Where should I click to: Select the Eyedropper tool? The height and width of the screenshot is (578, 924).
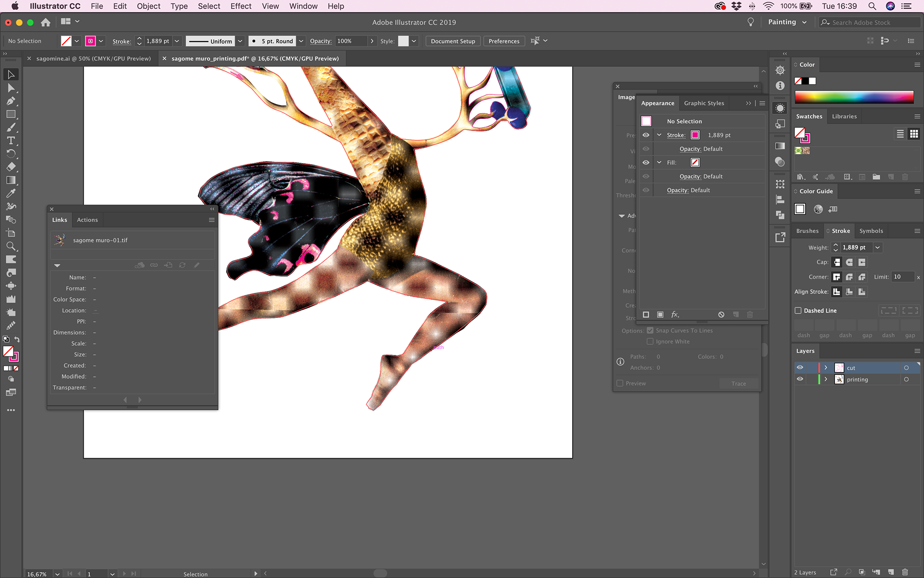click(11, 193)
